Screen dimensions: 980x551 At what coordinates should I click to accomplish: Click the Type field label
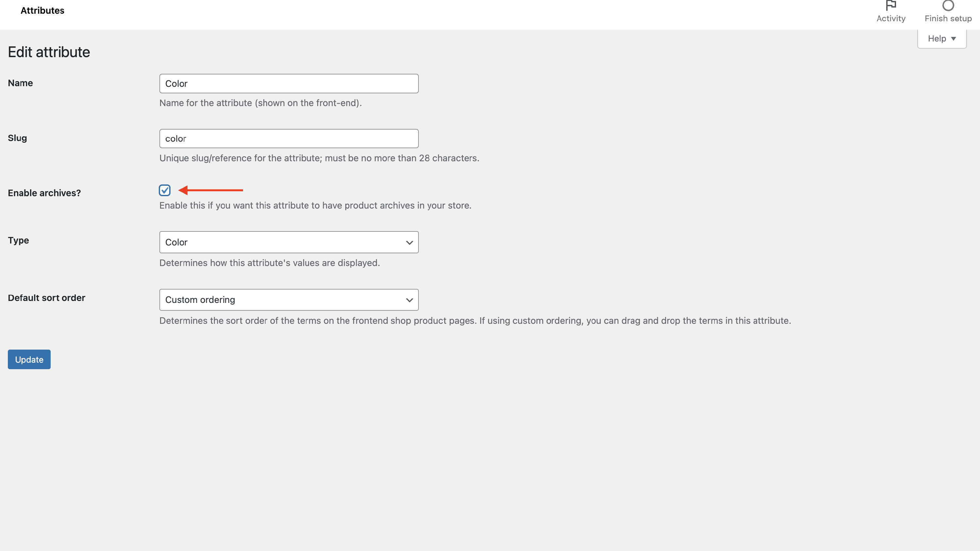tap(18, 240)
